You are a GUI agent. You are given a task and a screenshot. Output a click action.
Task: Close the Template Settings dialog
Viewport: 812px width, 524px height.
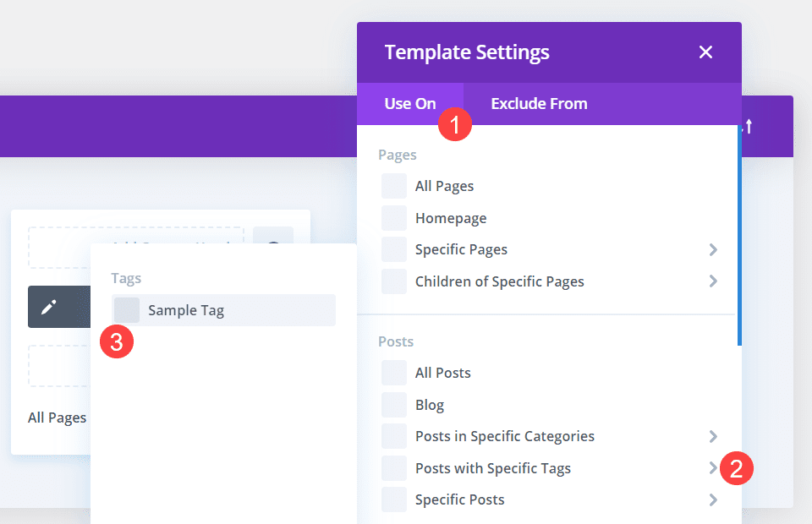(x=705, y=52)
